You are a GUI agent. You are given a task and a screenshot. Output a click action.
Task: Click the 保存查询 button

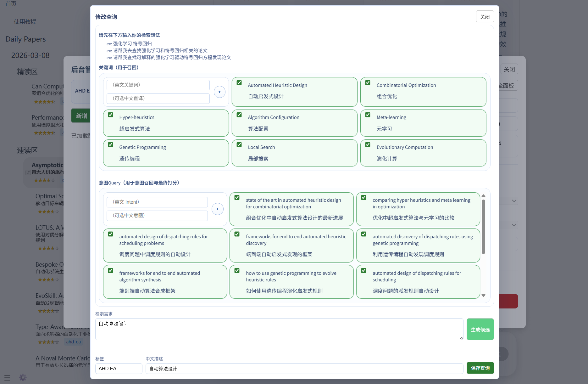(480, 368)
